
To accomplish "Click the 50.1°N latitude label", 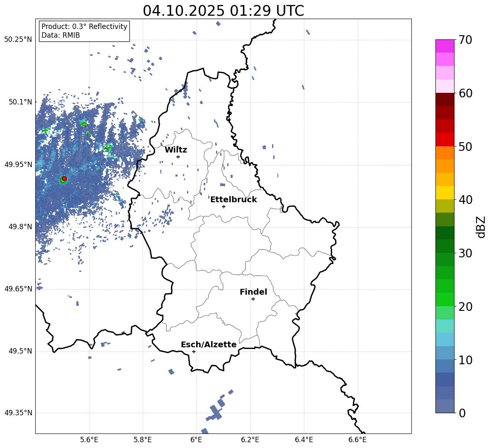I will [x=20, y=102].
